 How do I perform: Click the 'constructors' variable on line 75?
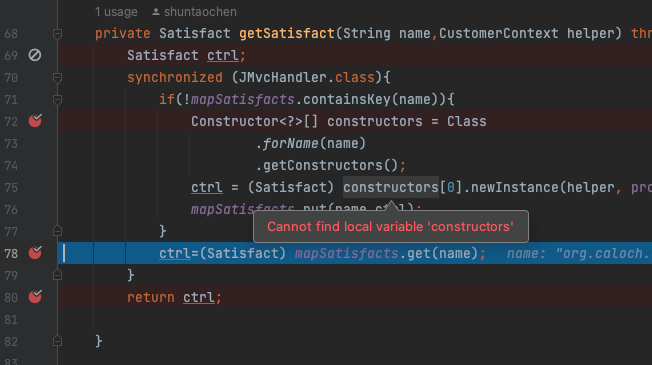click(x=391, y=187)
